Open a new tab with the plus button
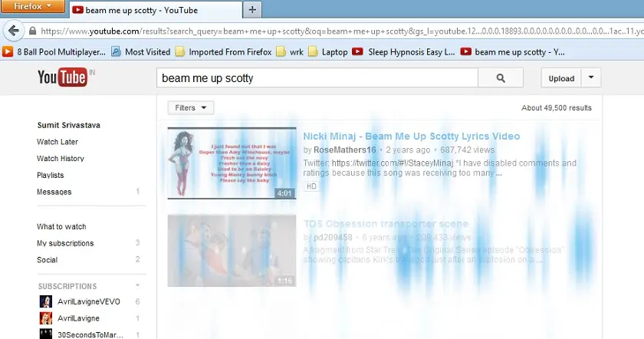 [x=252, y=10]
